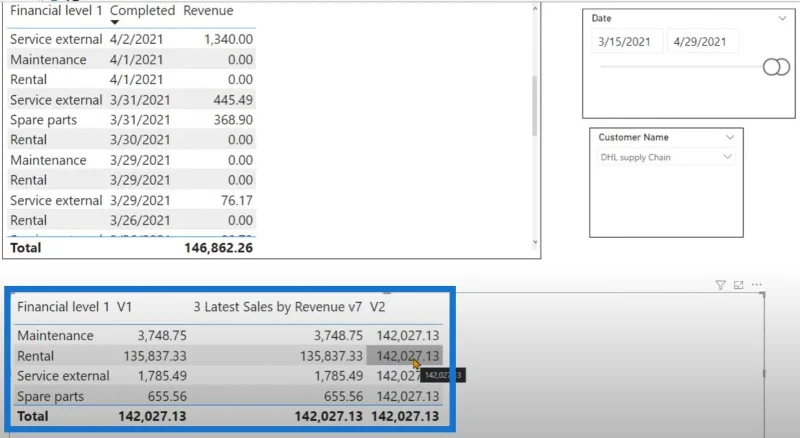The height and width of the screenshot is (438, 800).
Task: Select Maintenance in the lower table
Action: [x=55, y=335]
